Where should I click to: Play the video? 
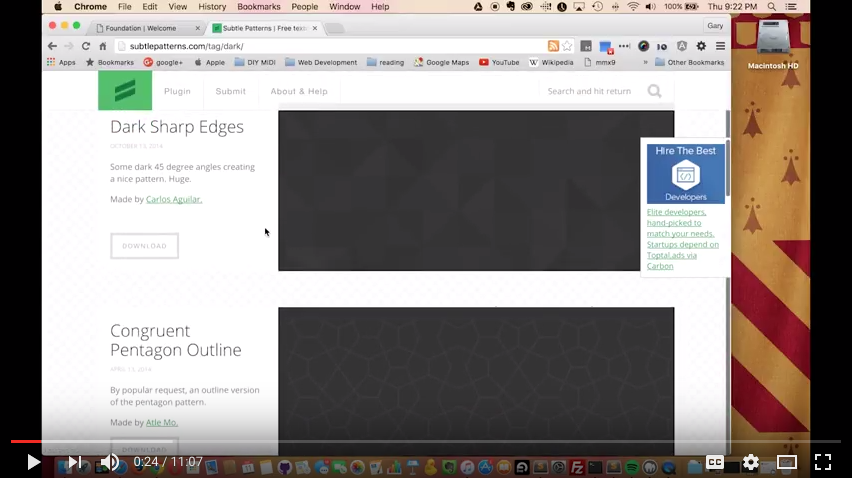pos(33,462)
